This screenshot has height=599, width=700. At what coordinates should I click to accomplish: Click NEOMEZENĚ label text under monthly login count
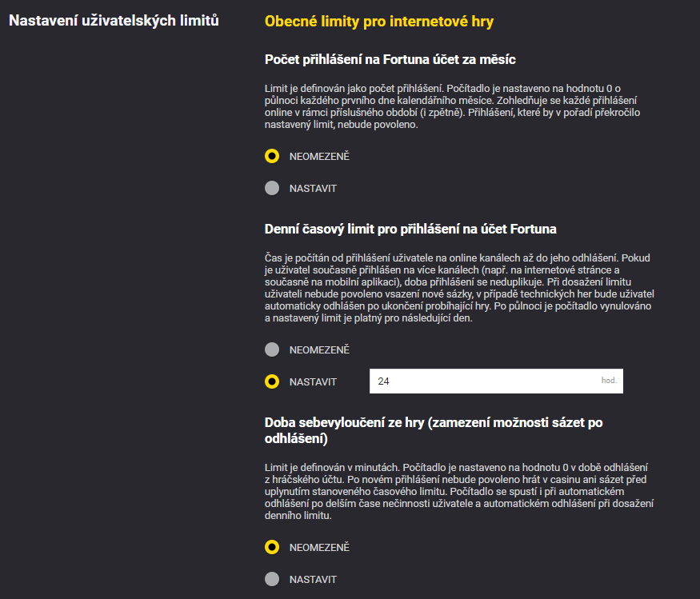(x=319, y=157)
